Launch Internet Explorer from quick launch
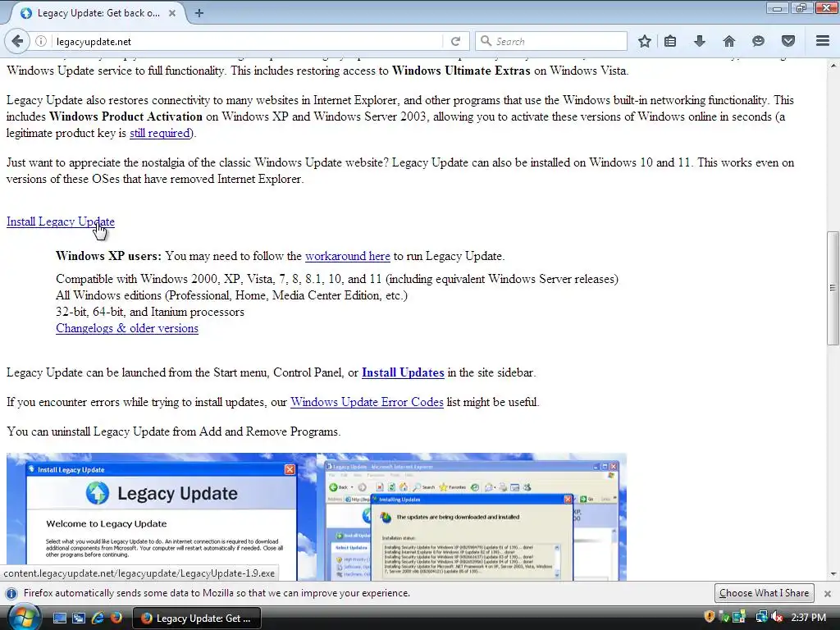Screen dimensions: 840x630 pos(98,618)
